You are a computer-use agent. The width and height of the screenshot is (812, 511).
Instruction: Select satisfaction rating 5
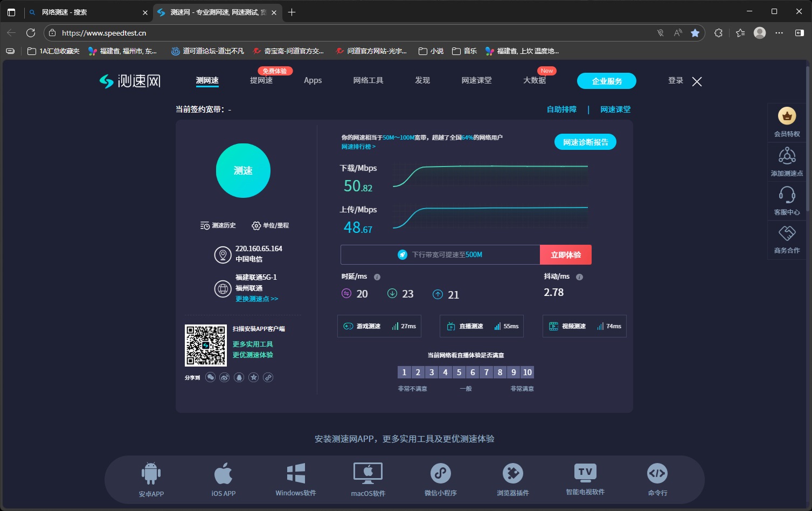pos(459,372)
